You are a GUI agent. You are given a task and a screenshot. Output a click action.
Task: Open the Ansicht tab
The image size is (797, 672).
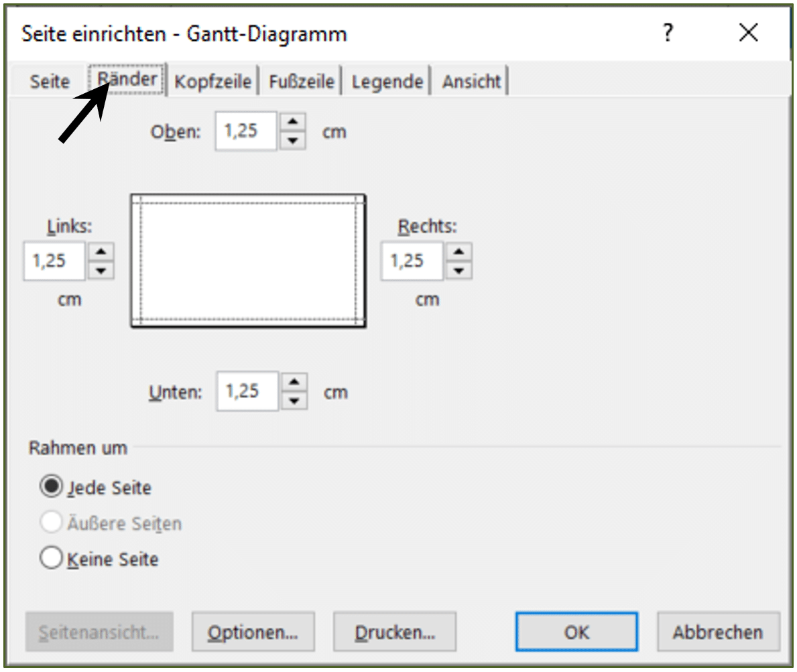(x=471, y=81)
